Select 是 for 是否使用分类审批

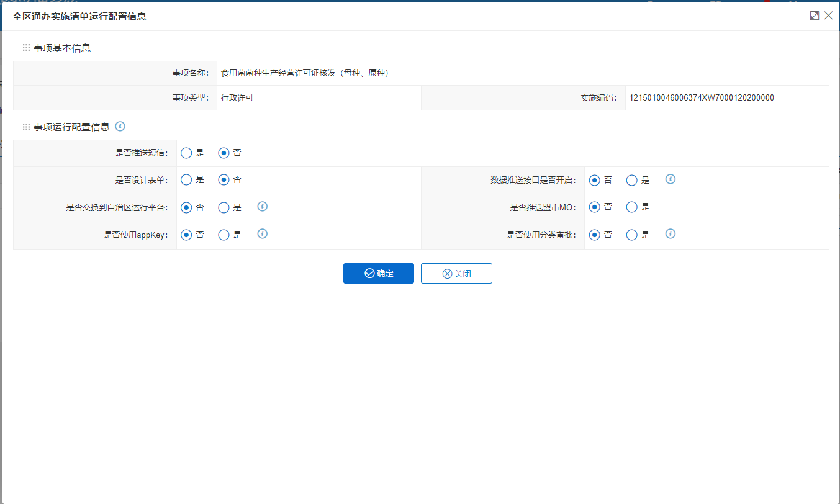click(x=632, y=235)
